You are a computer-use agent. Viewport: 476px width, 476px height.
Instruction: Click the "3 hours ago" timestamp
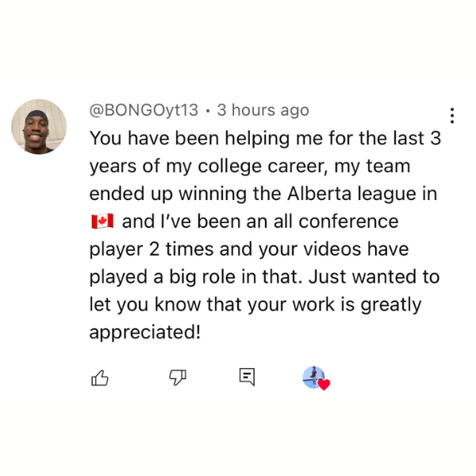[263, 110]
